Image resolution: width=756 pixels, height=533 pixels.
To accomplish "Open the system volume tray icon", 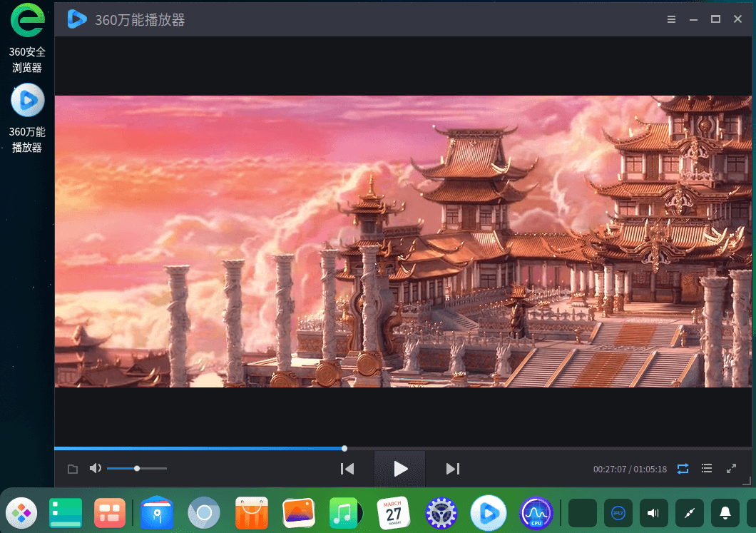I will (x=654, y=513).
